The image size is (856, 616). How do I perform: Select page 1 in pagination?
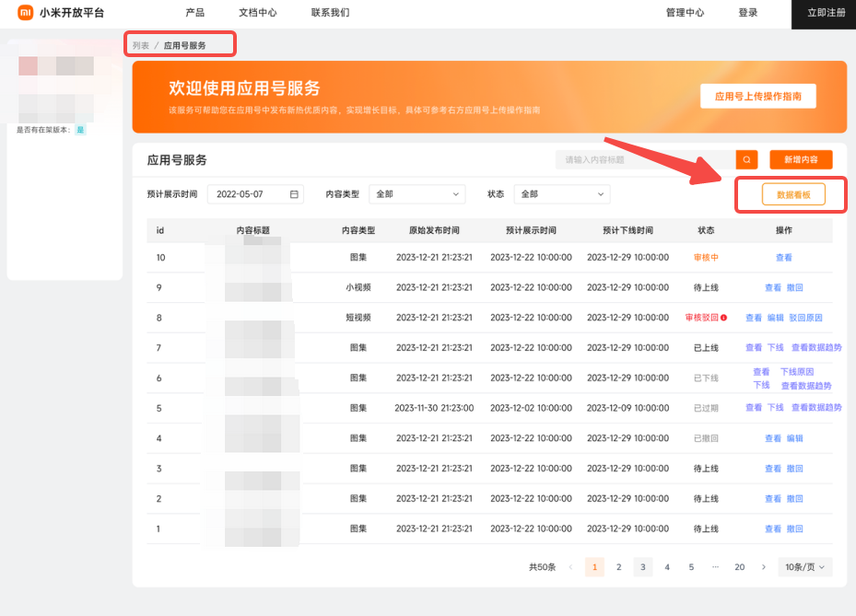click(x=594, y=567)
